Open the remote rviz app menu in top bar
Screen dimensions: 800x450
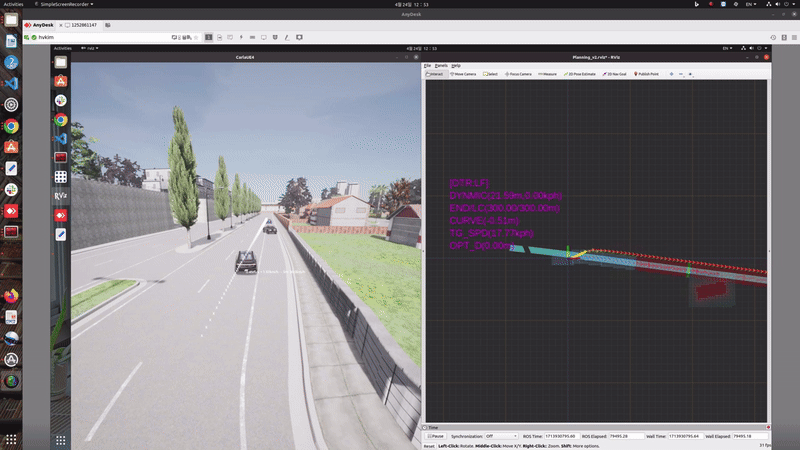90,48
